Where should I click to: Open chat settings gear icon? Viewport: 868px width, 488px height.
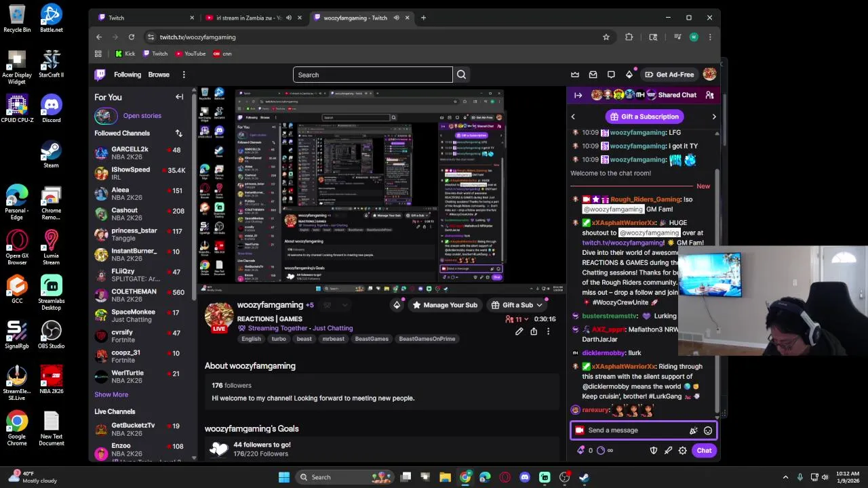[683, 451]
